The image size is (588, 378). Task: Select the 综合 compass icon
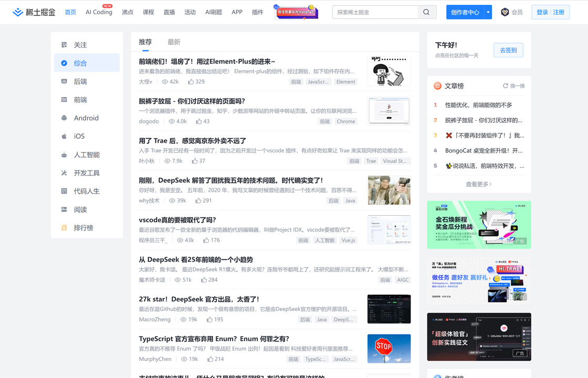[64, 63]
